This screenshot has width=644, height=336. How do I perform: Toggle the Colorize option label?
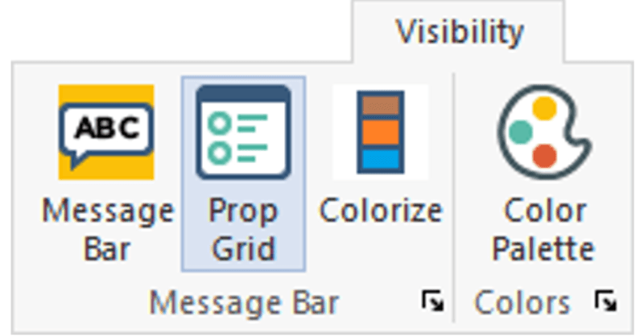(x=381, y=211)
